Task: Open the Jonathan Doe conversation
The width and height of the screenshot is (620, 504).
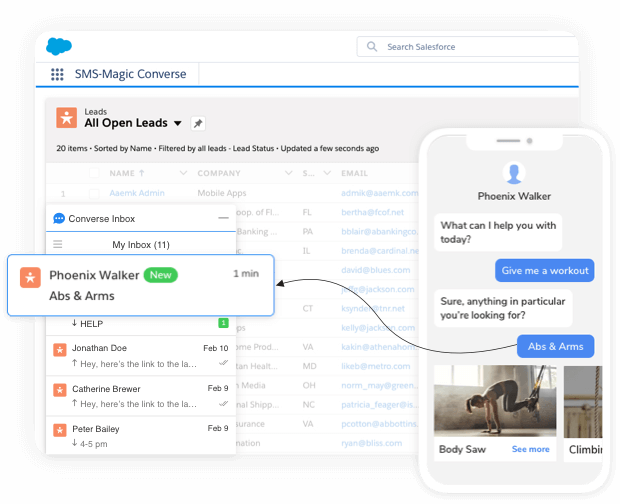Action: (141, 356)
